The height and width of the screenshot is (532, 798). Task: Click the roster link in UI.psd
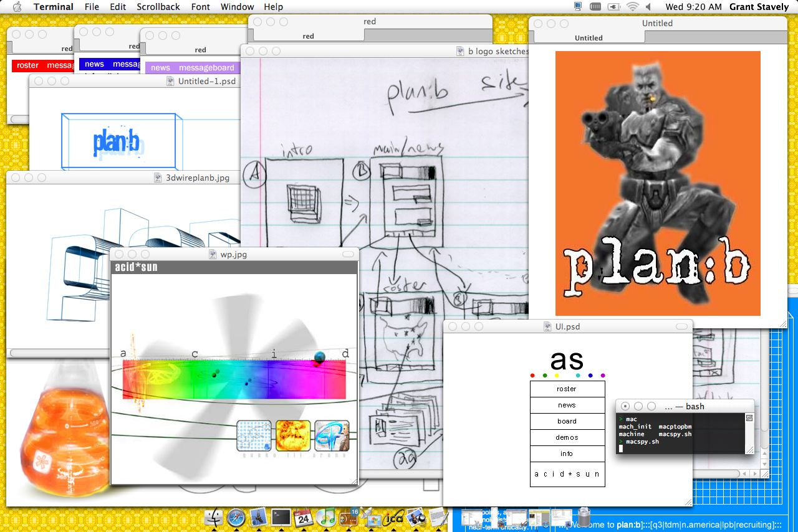click(567, 389)
